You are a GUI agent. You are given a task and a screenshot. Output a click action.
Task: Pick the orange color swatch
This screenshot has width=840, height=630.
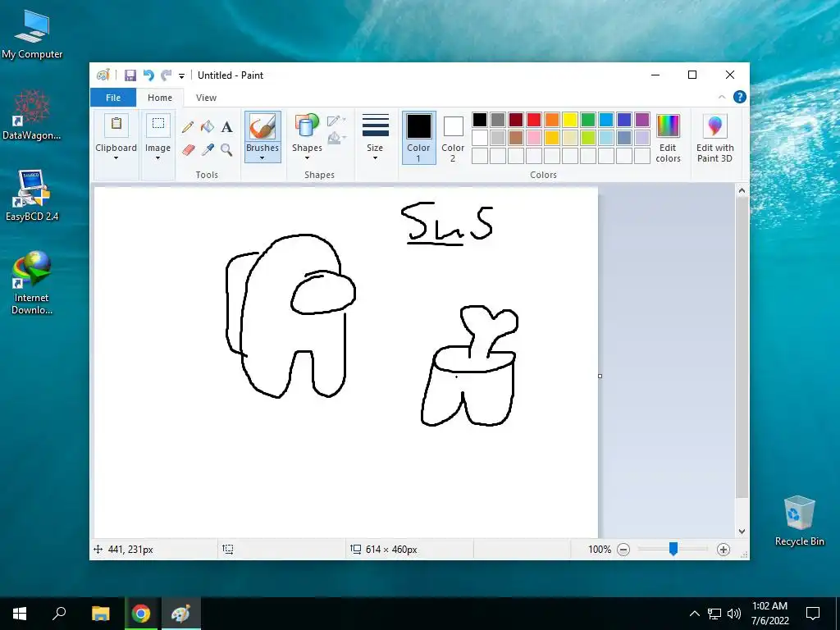552,120
